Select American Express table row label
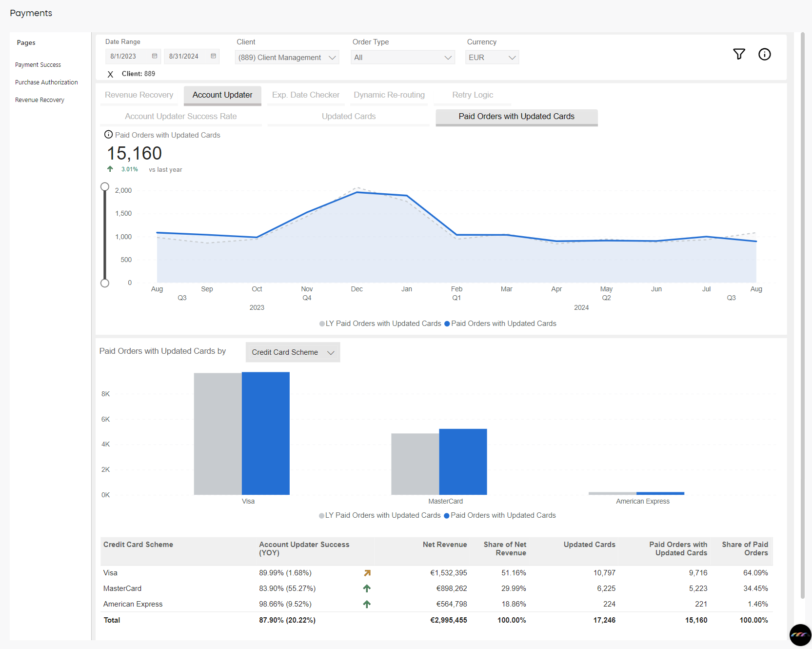The width and height of the screenshot is (812, 649). 133,604
